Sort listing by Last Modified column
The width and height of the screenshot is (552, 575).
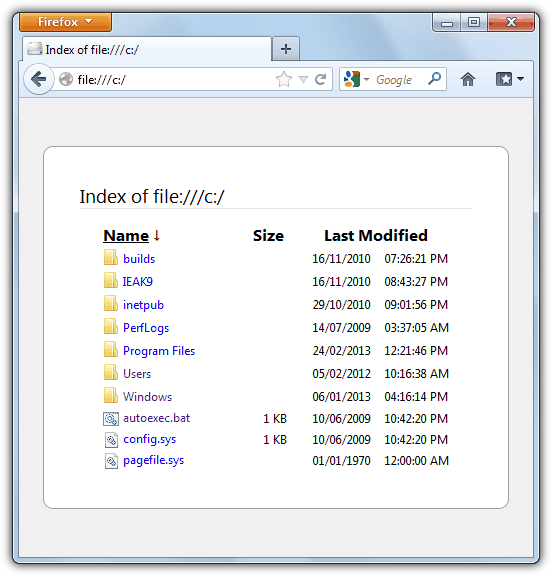(x=376, y=235)
